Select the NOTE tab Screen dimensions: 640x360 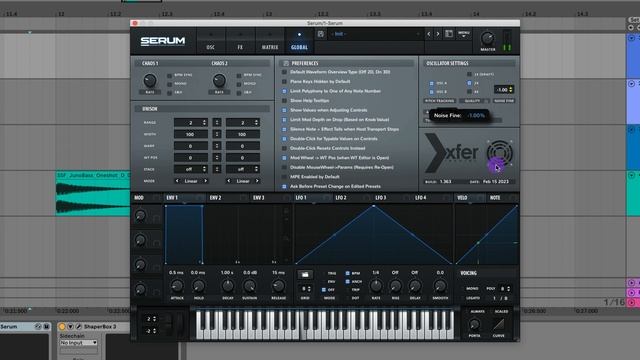coord(495,198)
